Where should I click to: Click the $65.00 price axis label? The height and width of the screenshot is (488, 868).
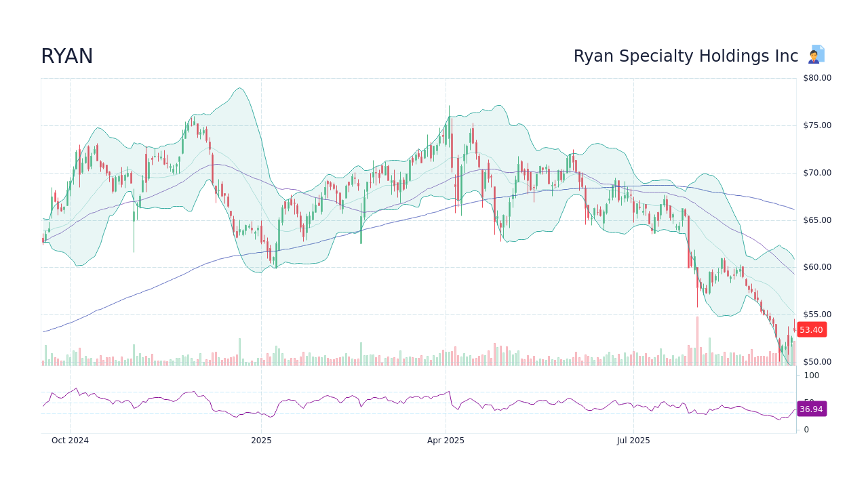coord(817,220)
